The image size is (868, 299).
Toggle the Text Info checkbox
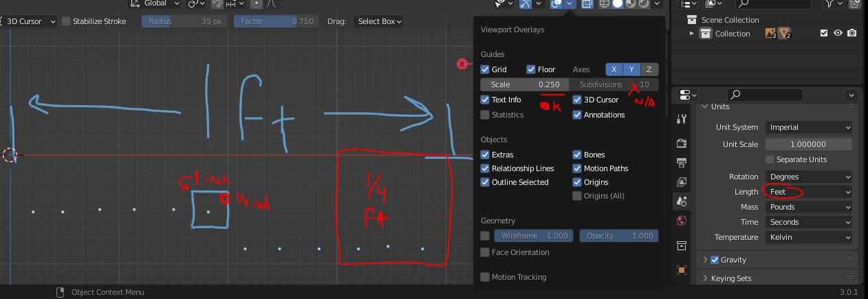[x=485, y=100]
